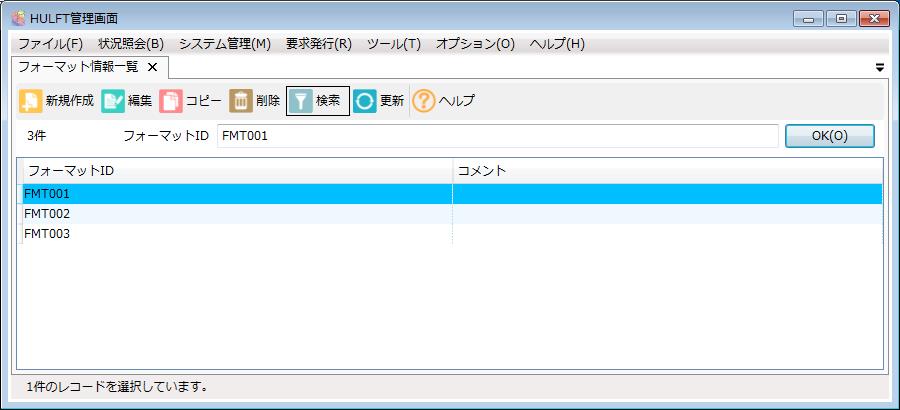This screenshot has width=900, height=410.
Task: Click the comment cell of FMT003
Action: point(668,234)
